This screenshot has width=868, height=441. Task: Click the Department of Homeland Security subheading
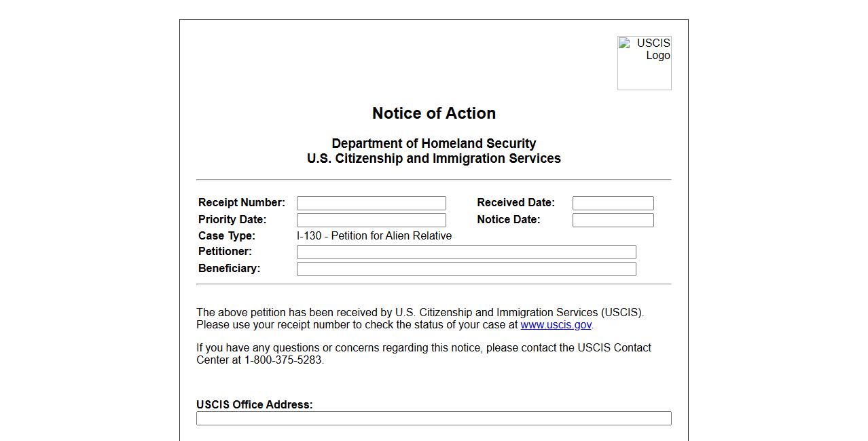pyautogui.click(x=433, y=144)
